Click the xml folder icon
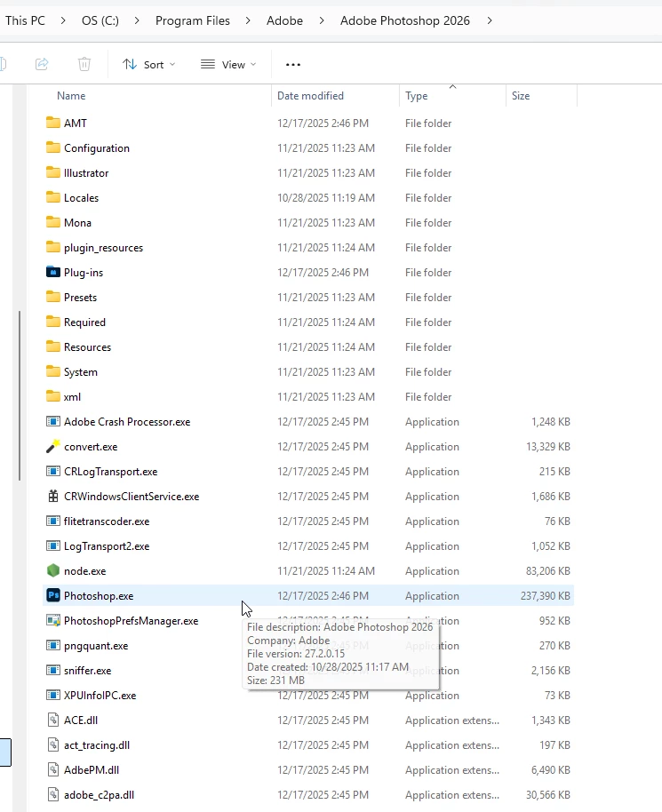This screenshot has height=812, width=662. [53, 396]
